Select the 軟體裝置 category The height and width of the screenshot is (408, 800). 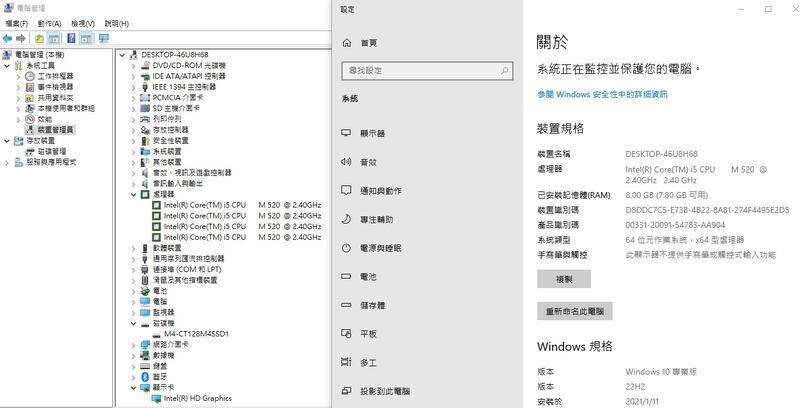[167, 248]
